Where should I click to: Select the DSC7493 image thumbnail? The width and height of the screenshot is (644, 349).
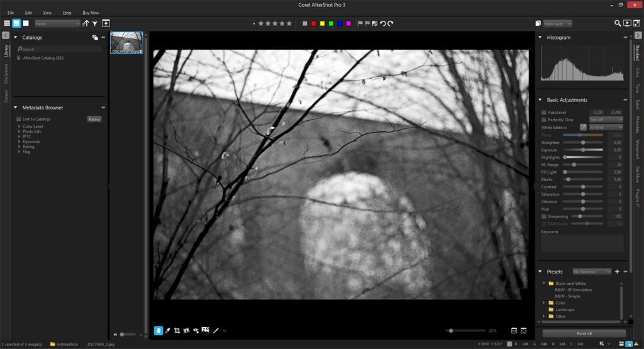point(126,43)
